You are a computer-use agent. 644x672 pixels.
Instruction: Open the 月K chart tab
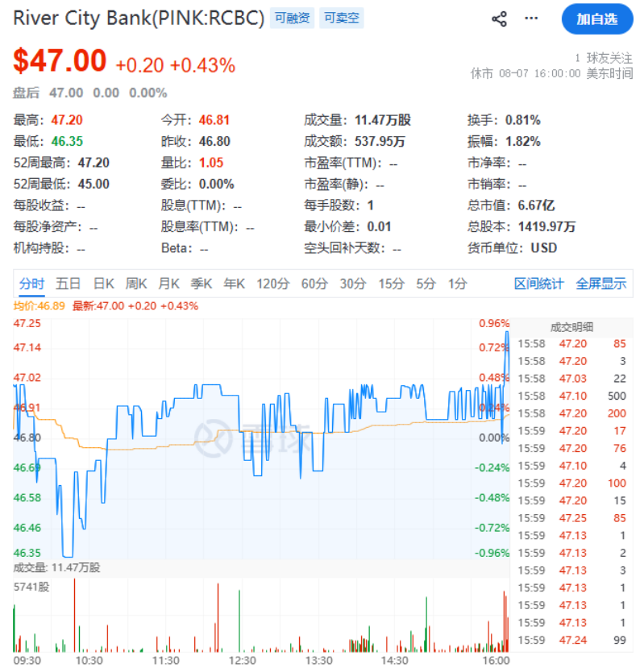coord(169,284)
